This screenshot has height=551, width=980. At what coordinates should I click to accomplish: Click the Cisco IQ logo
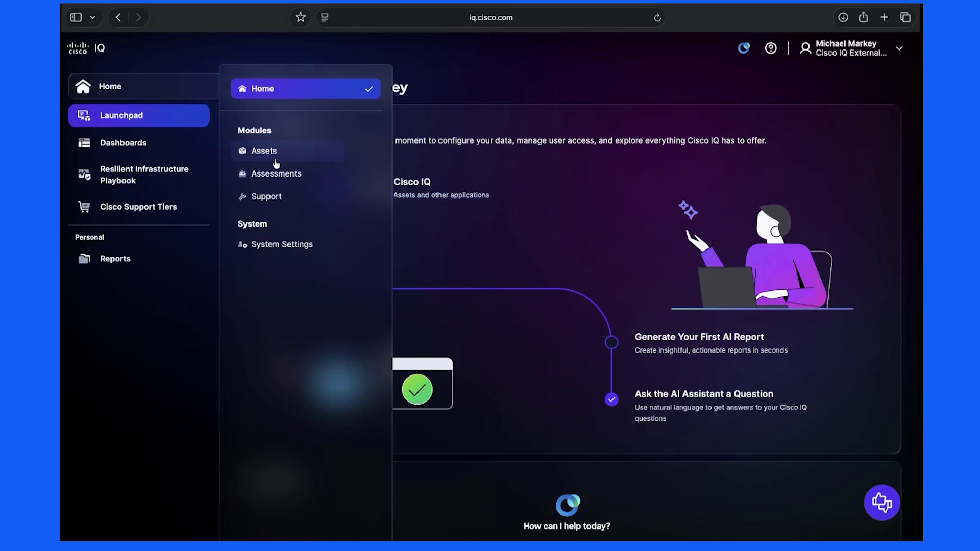(86, 48)
